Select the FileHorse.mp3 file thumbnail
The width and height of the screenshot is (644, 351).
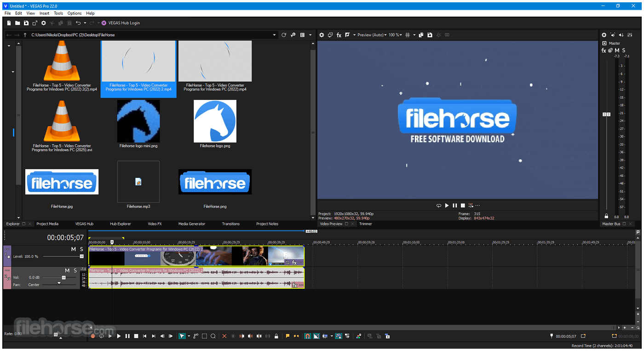coord(138,182)
